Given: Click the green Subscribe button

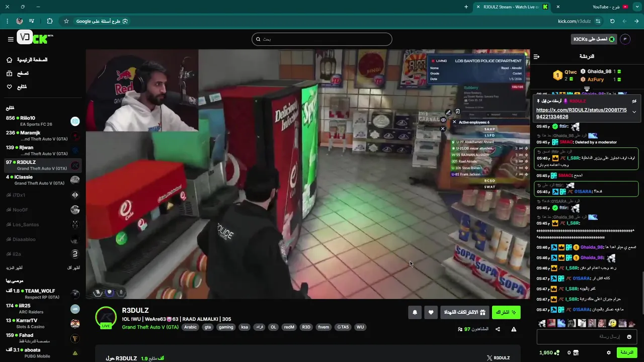Looking at the screenshot, I should pos(506,312).
